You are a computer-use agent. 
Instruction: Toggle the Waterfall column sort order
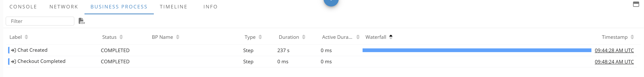coord(391,37)
